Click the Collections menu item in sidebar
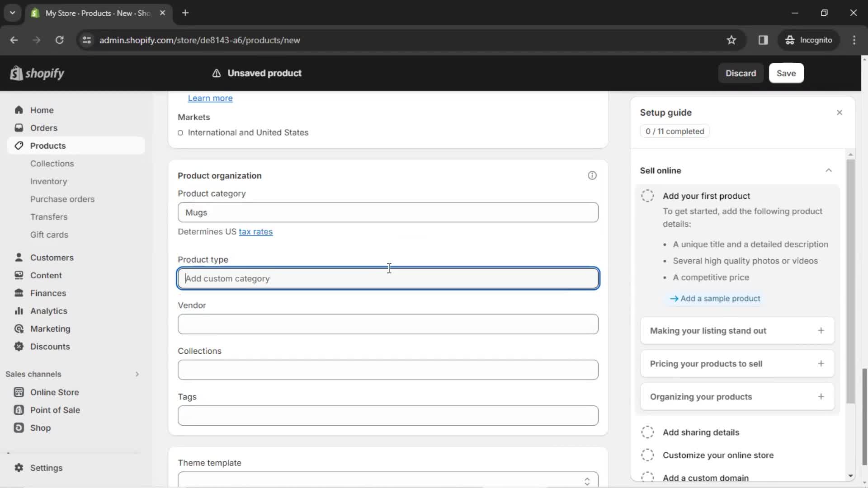 (x=52, y=163)
